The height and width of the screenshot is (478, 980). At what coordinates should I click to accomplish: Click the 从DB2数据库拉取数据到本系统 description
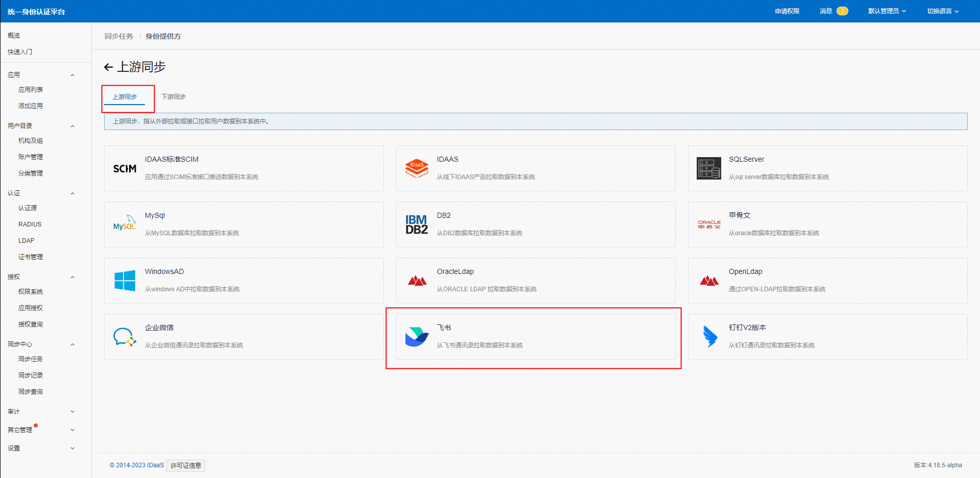point(480,233)
